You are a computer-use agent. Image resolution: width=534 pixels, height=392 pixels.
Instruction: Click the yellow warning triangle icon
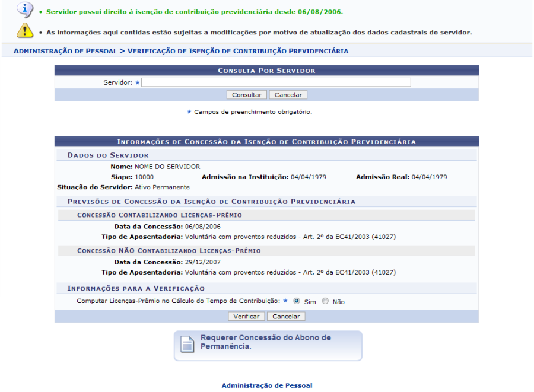pyautogui.click(x=25, y=30)
